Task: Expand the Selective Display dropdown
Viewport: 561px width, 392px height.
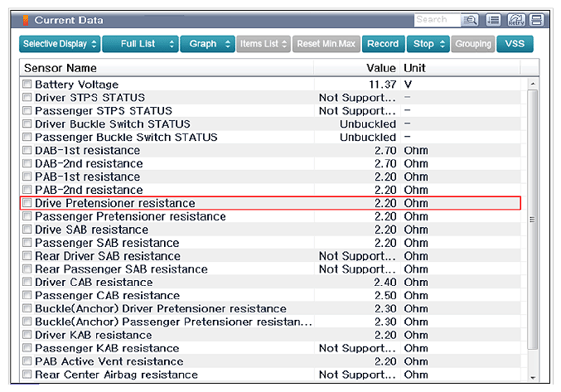Action: tap(60, 44)
